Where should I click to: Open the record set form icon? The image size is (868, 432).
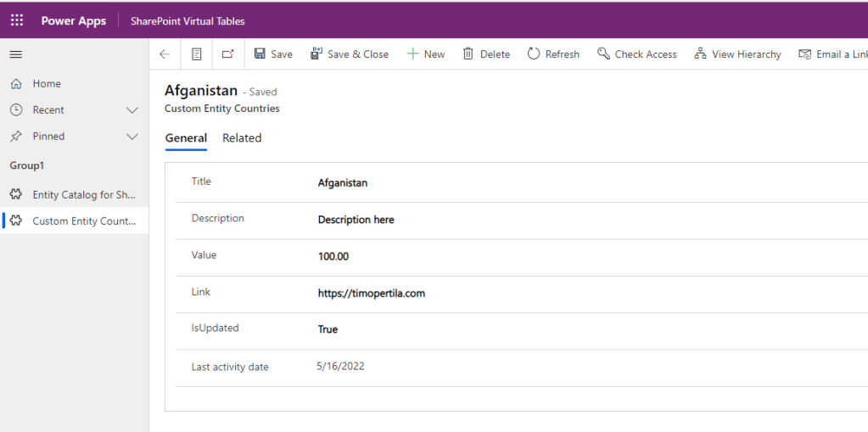[x=196, y=54]
